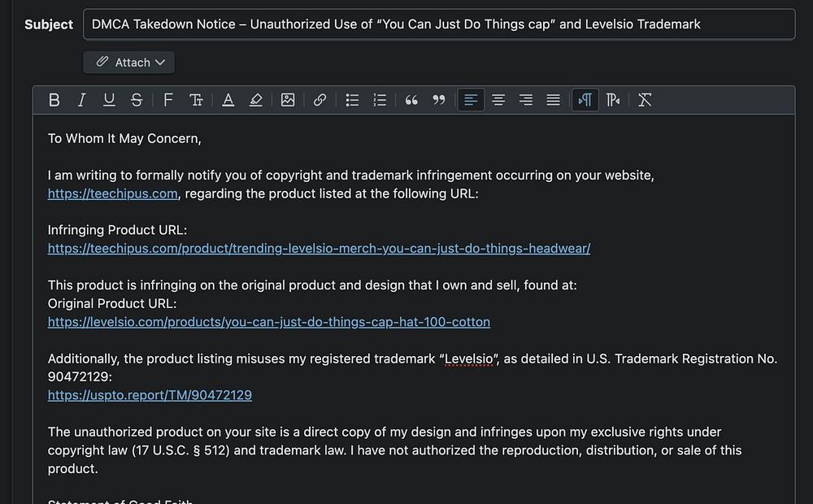813x504 pixels.
Task: Choose highlight background color tool
Action: coord(255,100)
